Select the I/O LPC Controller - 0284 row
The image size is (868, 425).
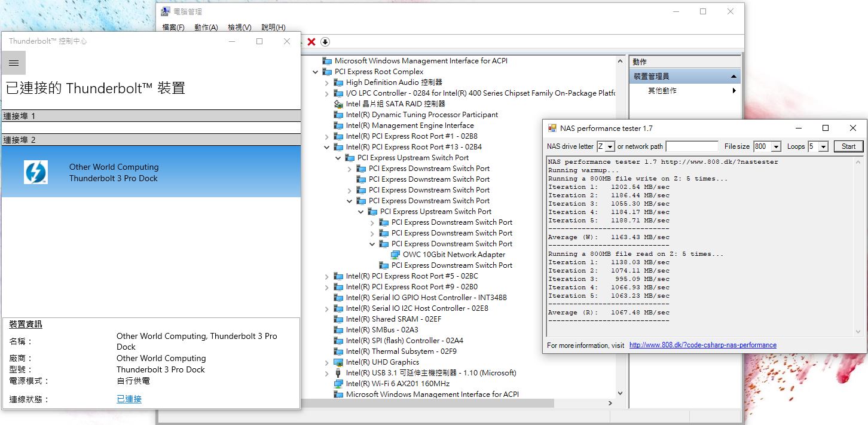[481, 93]
